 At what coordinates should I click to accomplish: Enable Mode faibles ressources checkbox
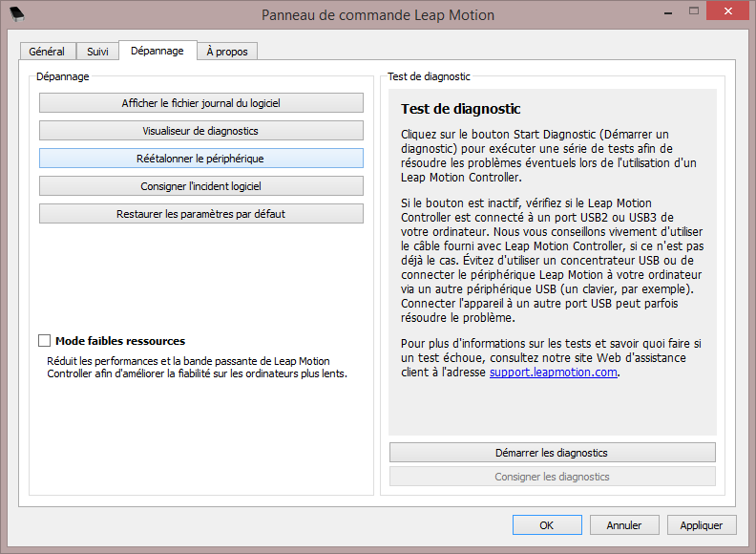(x=45, y=341)
